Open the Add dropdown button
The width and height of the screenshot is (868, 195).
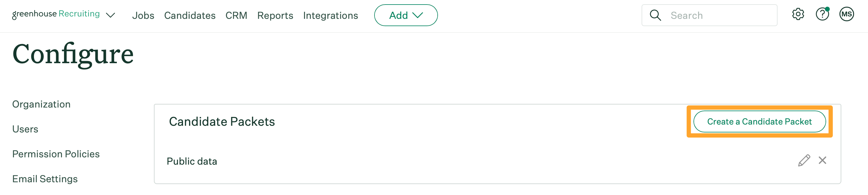point(406,15)
